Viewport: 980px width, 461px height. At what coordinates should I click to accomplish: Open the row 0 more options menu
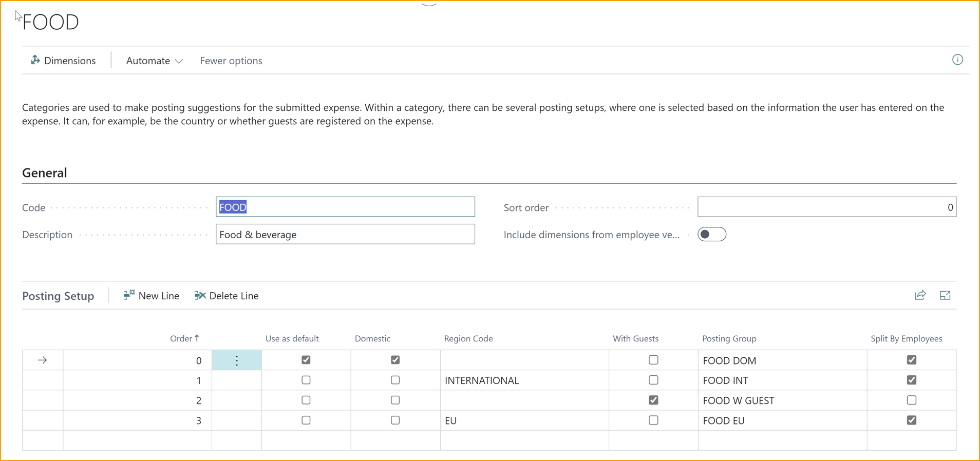(237, 360)
